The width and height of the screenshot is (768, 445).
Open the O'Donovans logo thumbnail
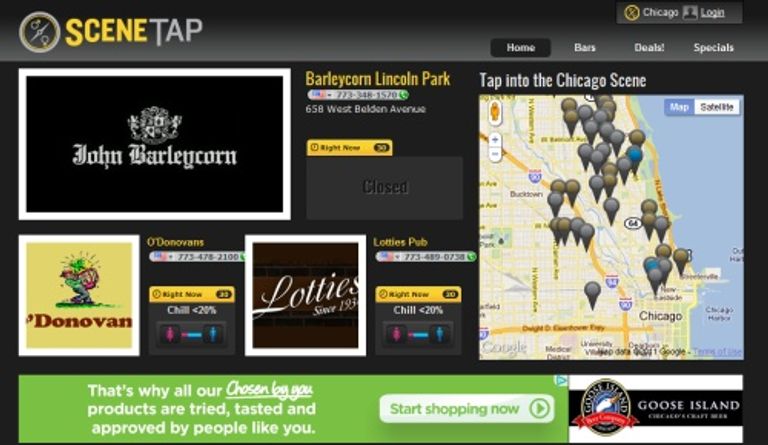coord(79,295)
